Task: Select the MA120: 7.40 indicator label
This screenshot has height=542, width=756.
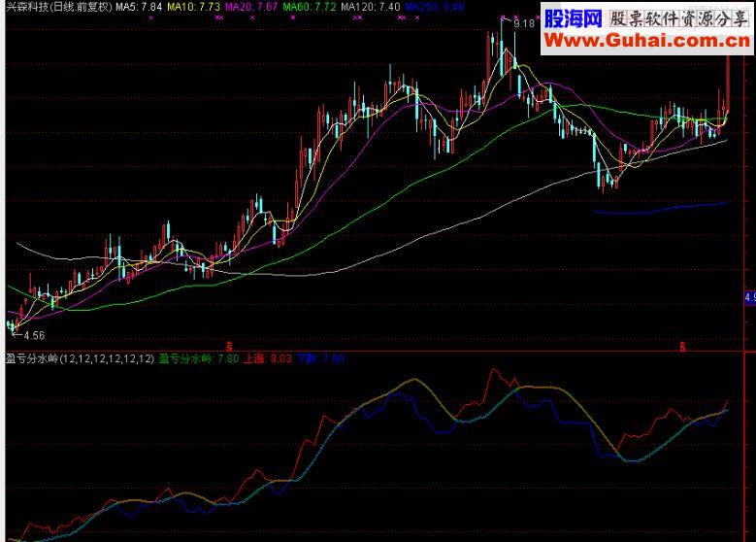Action: 371,7
